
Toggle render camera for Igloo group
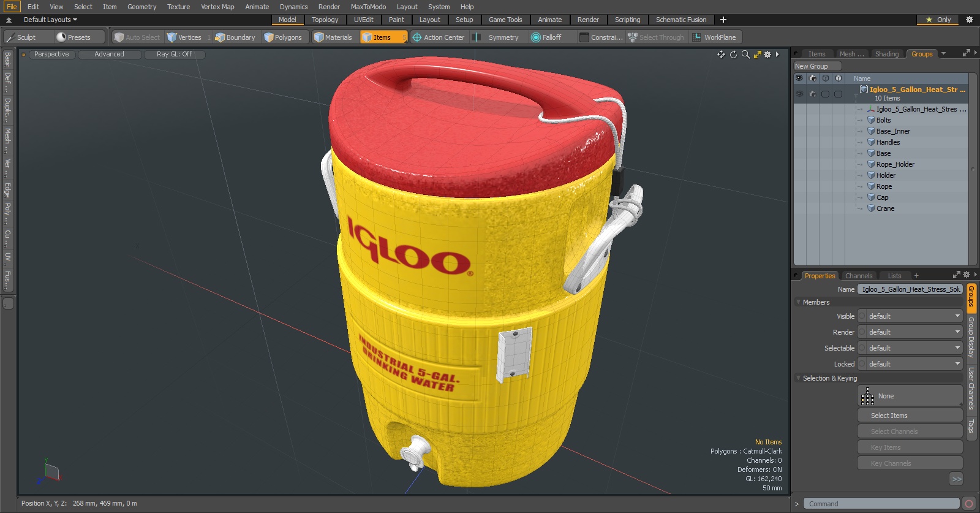click(x=812, y=94)
